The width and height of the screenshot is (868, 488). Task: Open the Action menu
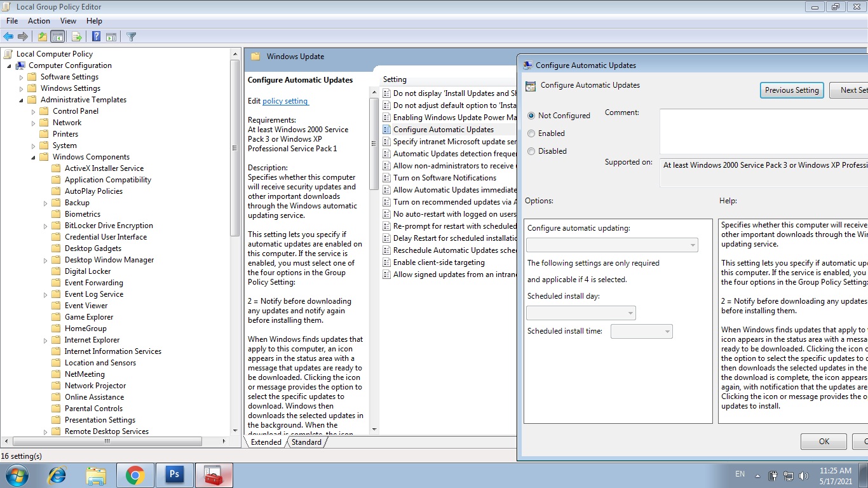(39, 21)
